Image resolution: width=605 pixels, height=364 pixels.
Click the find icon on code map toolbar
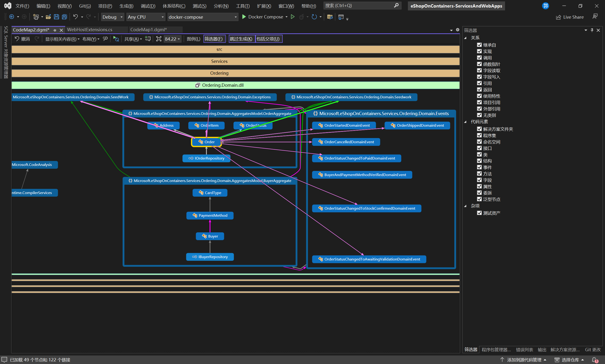pos(105,39)
